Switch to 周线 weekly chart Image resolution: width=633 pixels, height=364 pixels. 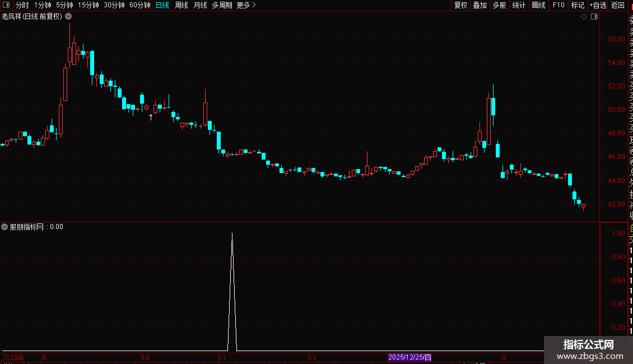[x=181, y=5]
